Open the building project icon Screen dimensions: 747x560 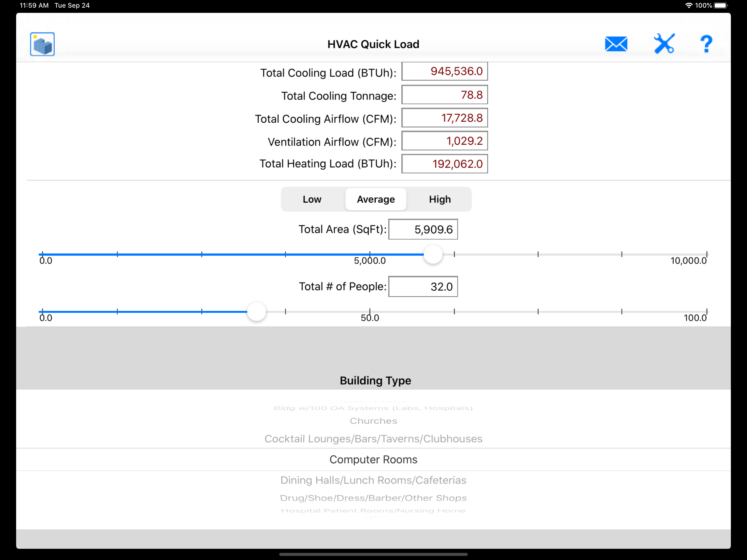pyautogui.click(x=42, y=44)
